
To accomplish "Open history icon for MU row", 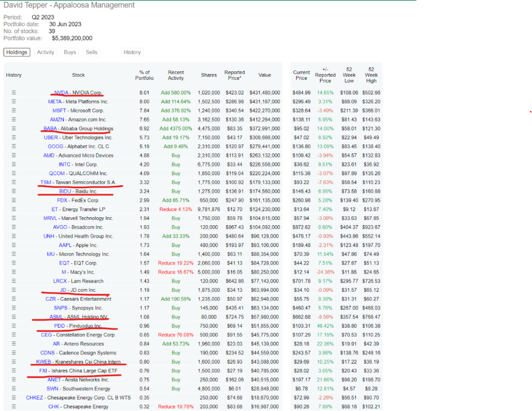I will click(x=14, y=254).
